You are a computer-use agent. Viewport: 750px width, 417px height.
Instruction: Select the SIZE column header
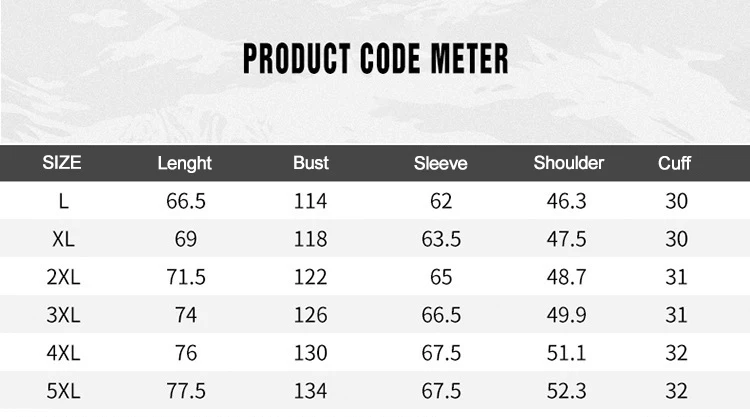(62, 163)
